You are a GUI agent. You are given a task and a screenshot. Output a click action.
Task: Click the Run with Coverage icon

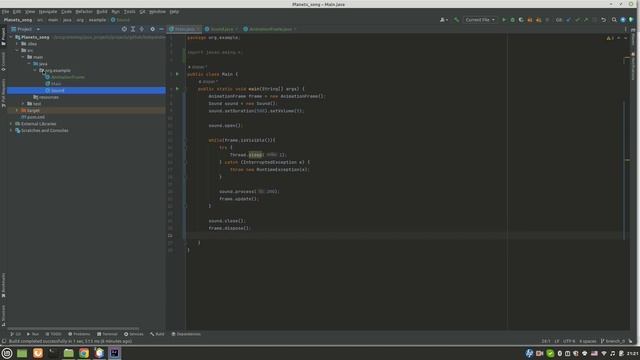pos(521,20)
